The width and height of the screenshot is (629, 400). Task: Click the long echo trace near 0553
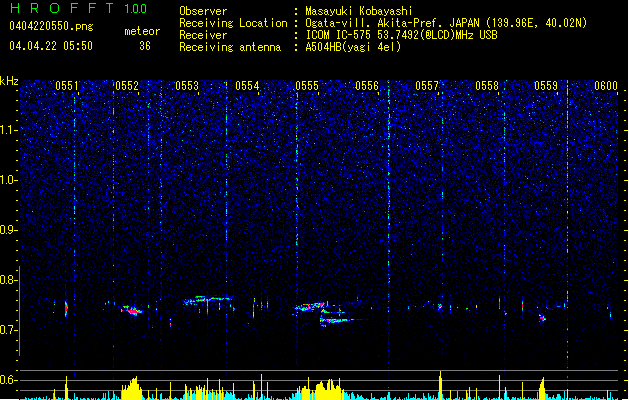coord(208,300)
